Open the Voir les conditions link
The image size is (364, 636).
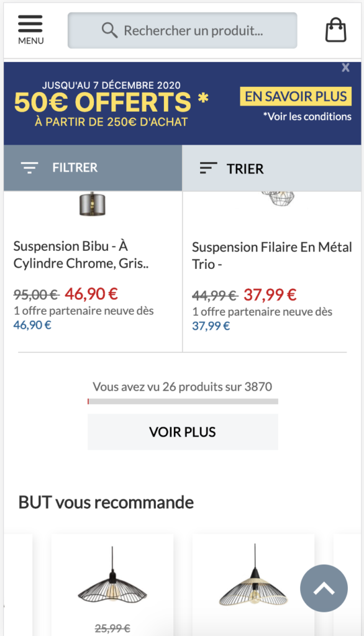coord(307,116)
